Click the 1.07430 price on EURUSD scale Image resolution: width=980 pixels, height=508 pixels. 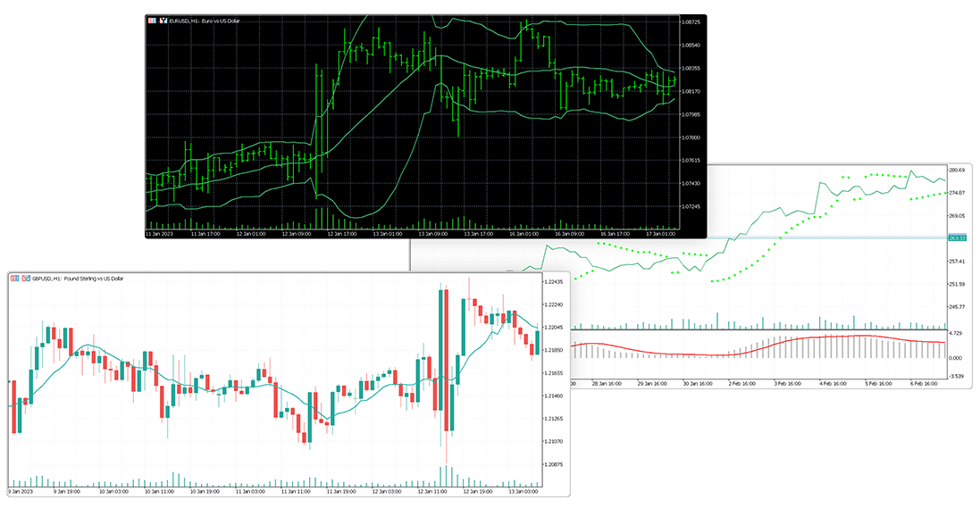[x=691, y=184]
